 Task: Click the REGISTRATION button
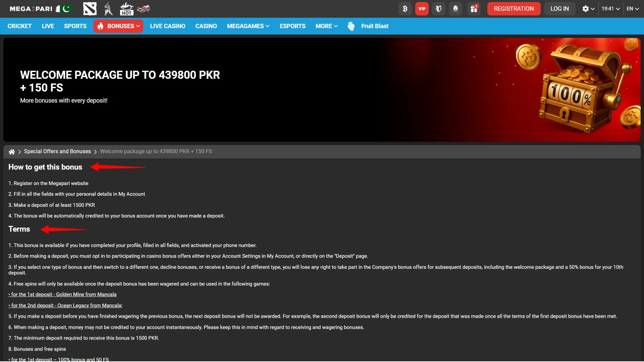[x=514, y=9]
